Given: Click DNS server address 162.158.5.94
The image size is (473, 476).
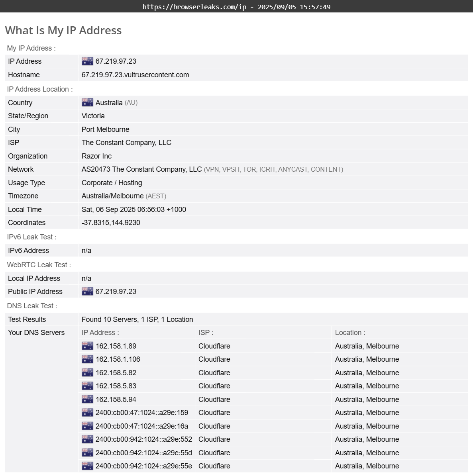Looking at the screenshot, I should point(116,400).
